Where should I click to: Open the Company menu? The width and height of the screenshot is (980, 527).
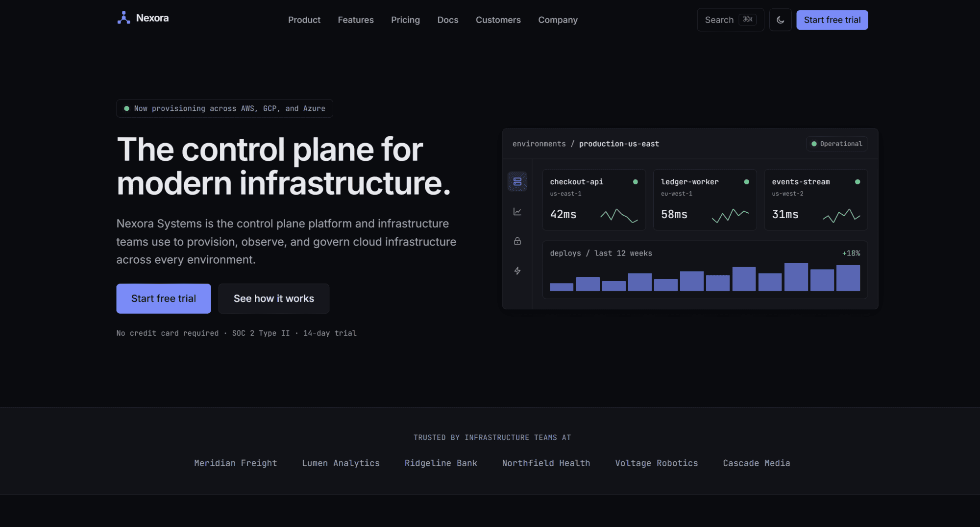[x=558, y=20]
